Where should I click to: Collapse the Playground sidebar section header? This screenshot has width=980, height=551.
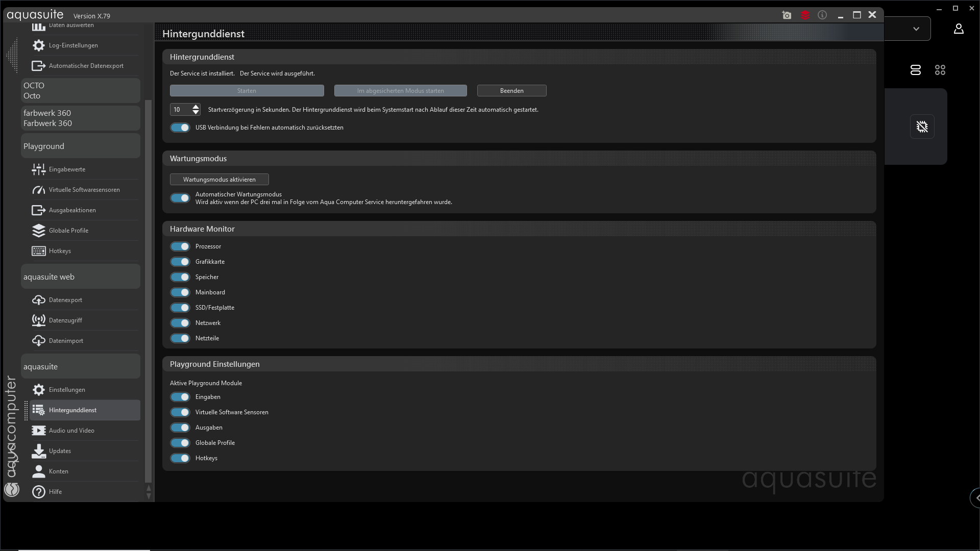click(x=81, y=146)
